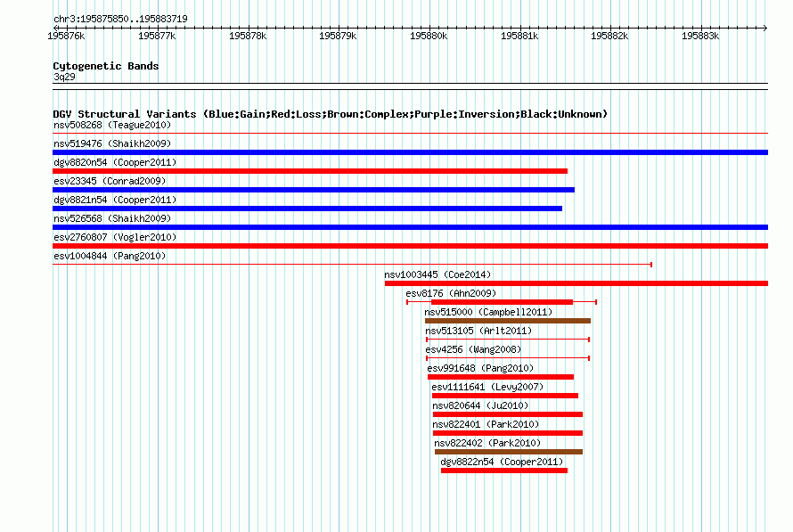Screen dimensions: 793x532
Task: Select the 3q29 band label
Action: (x=64, y=77)
